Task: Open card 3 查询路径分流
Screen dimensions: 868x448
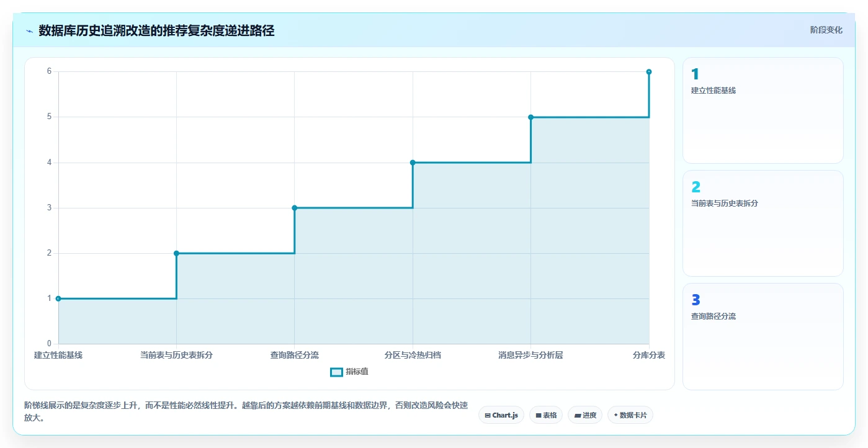Action: point(763,336)
